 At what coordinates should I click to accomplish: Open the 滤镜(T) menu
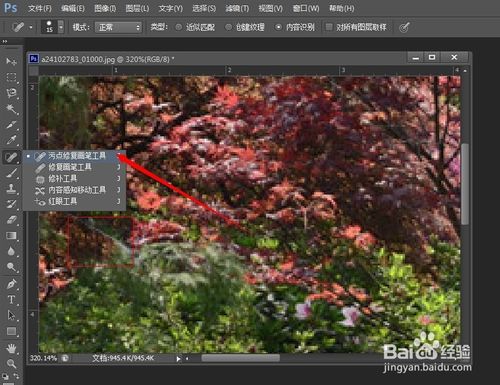click(237, 8)
